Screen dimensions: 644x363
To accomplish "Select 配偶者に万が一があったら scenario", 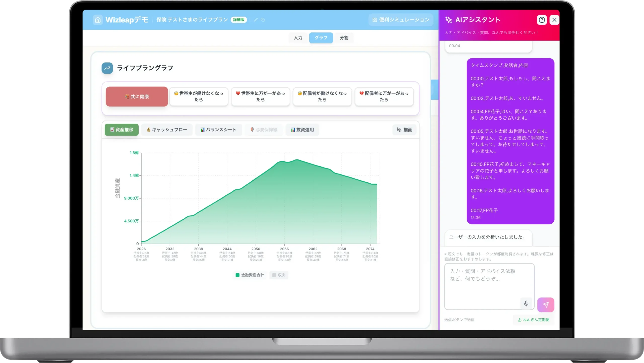I will click(x=384, y=96).
